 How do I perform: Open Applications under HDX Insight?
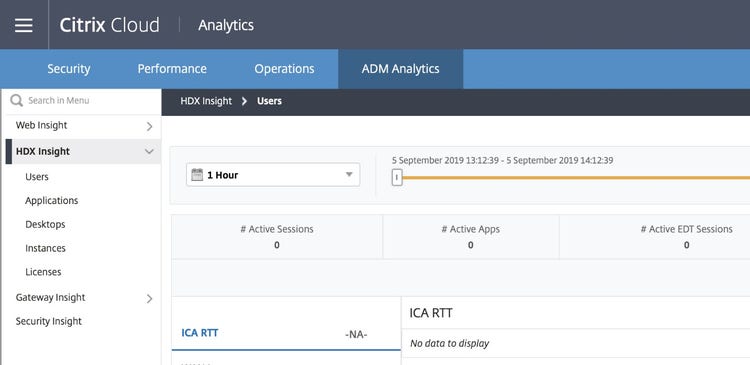pyautogui.click(x=52, y=200)
